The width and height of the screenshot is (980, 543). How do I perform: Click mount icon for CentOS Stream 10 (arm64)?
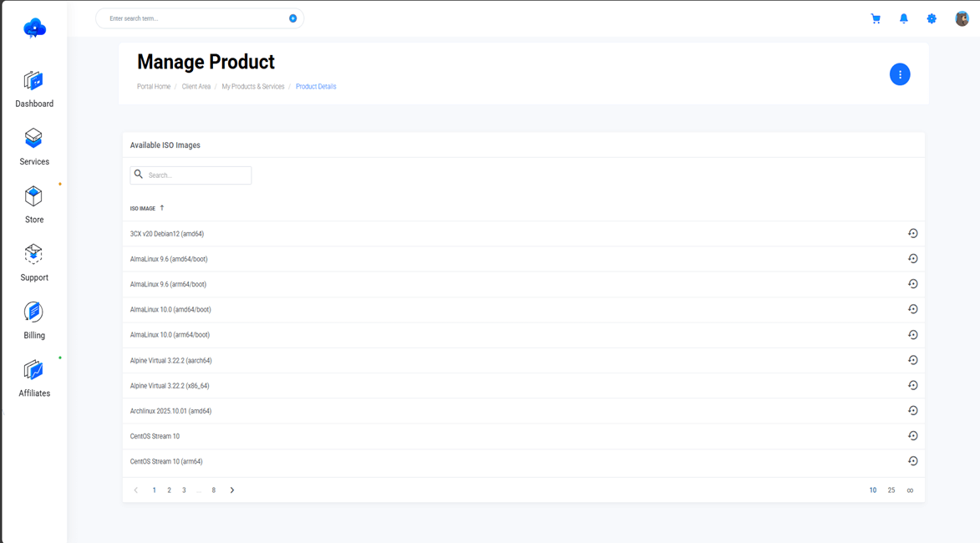tap(912, 461)
